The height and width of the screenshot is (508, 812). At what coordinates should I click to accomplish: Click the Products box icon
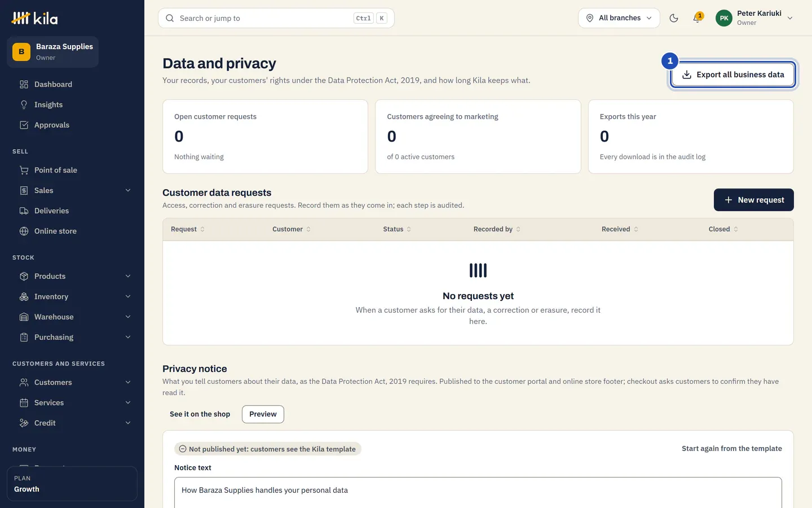(x=24, y=276)
